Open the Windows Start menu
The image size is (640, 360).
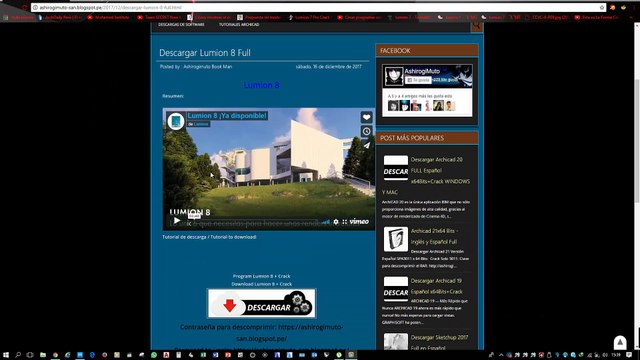pyautogui.click(x=6, y=355)
